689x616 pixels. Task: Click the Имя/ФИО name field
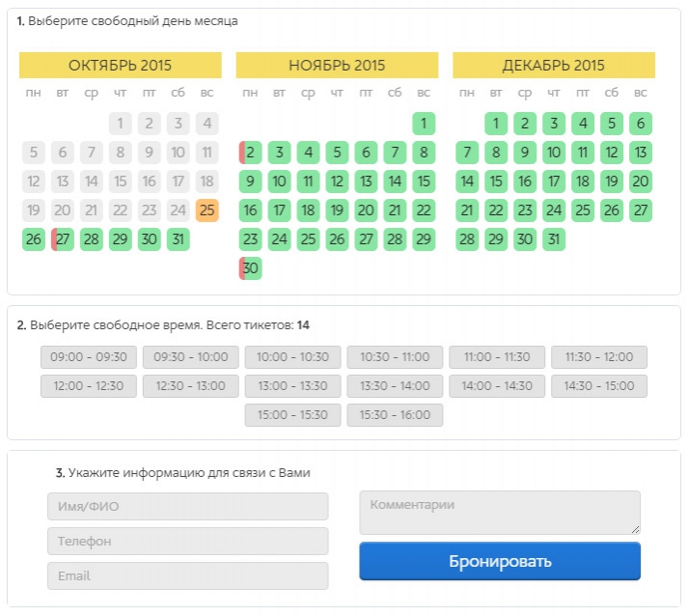pos(188,507)
